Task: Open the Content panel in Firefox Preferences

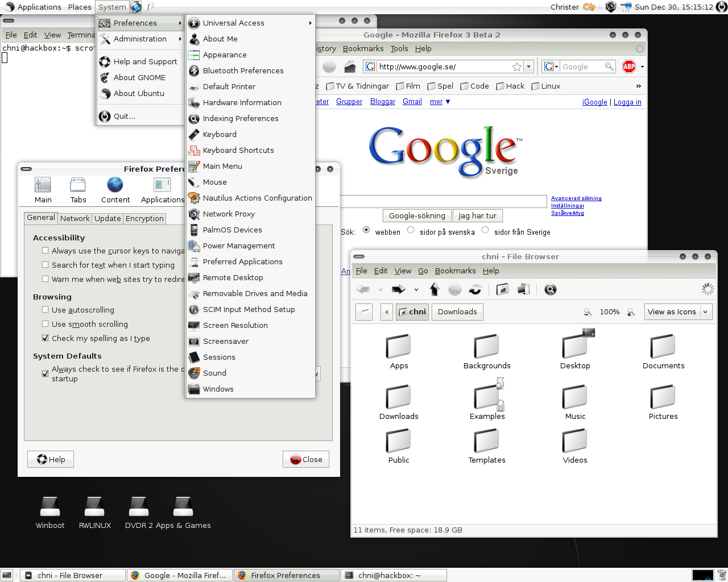Action: (115, 190)
